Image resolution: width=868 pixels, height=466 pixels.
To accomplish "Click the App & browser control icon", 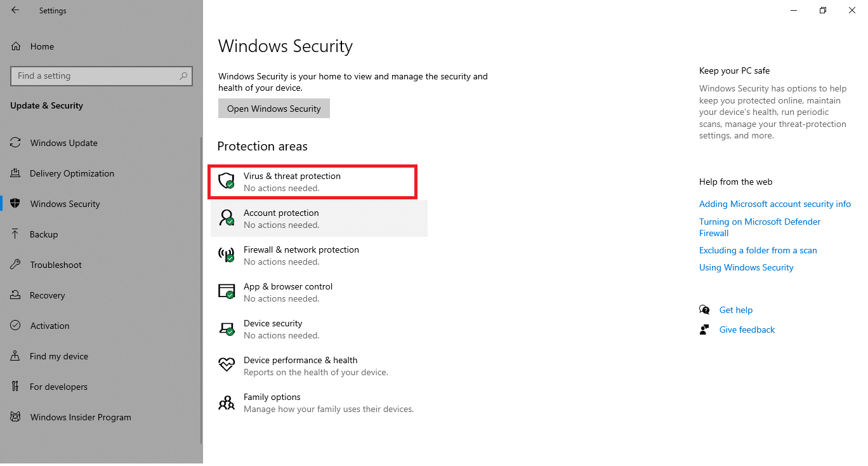I will 227,292.
